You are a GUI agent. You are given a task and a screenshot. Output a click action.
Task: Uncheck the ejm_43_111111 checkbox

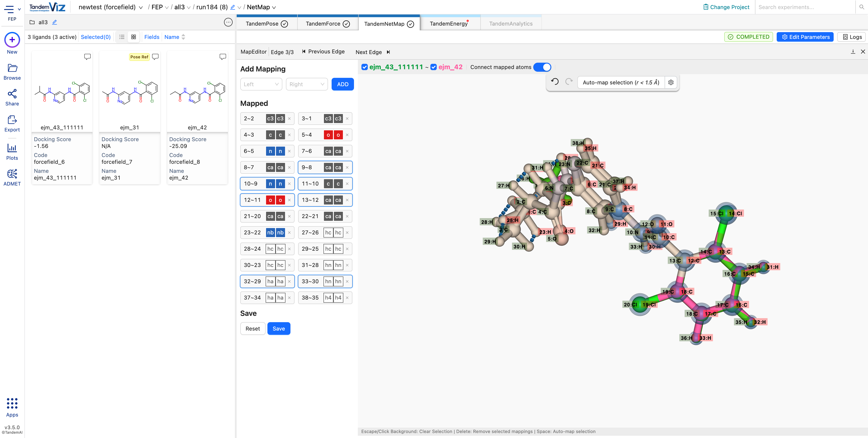click(x=364, y=67)
